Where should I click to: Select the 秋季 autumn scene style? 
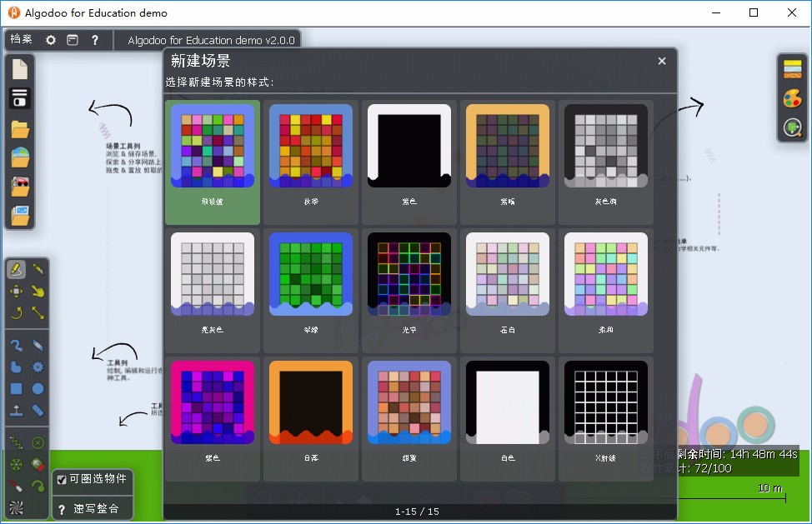coord(310,162)
